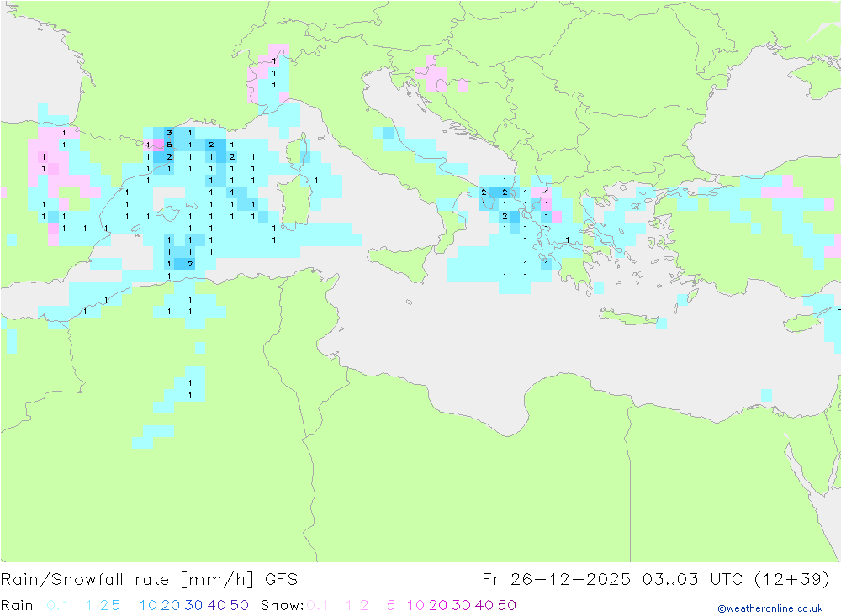Click the rain cell labeled '3' on the map

169,133
